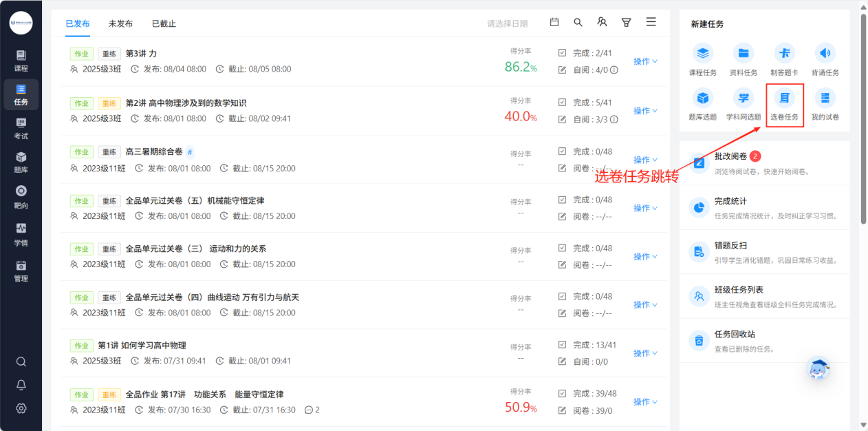The image size is (868, 431).
Task: Open 课程 in the left sidebar
Action: point(21,61)
